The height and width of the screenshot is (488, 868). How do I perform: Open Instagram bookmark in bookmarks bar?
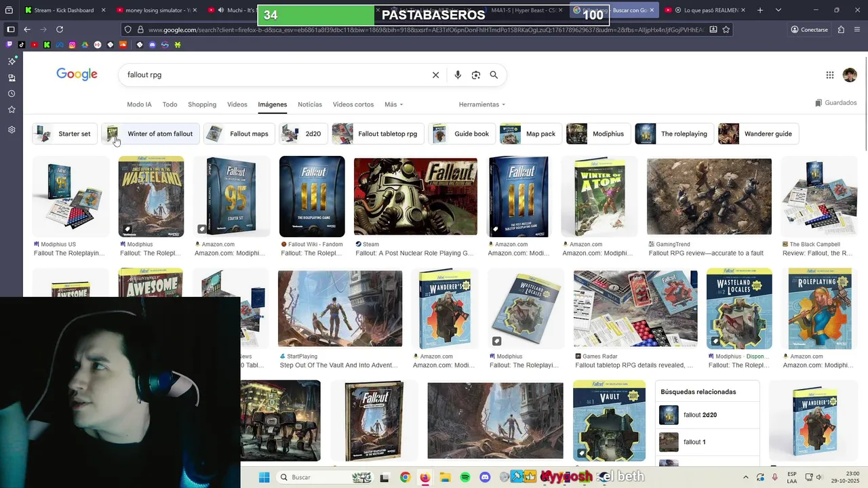72,45
